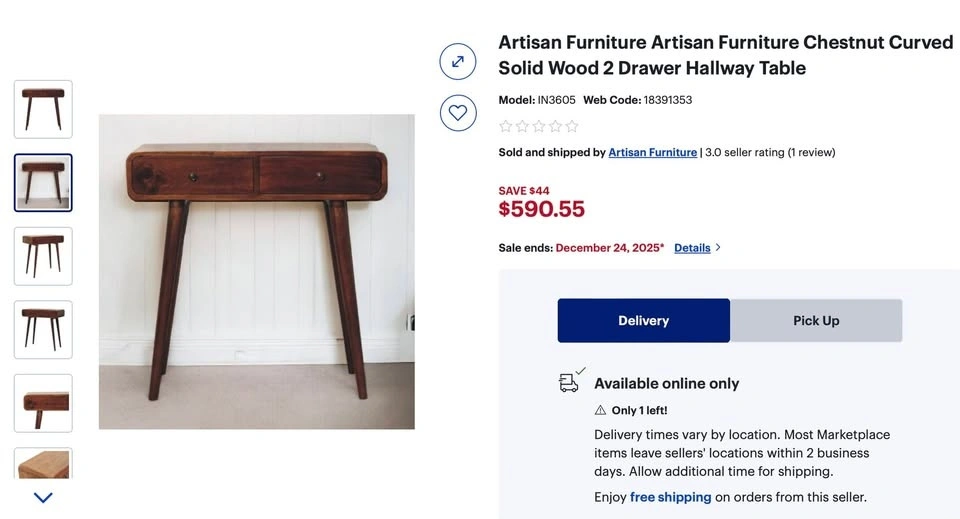View the third product thumbnail

(x=43, y=256)
